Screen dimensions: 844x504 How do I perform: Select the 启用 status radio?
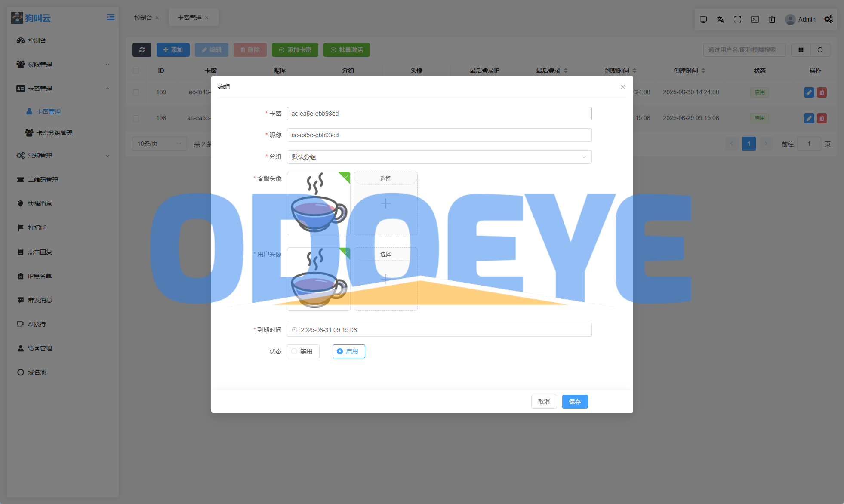pos(348,351)
